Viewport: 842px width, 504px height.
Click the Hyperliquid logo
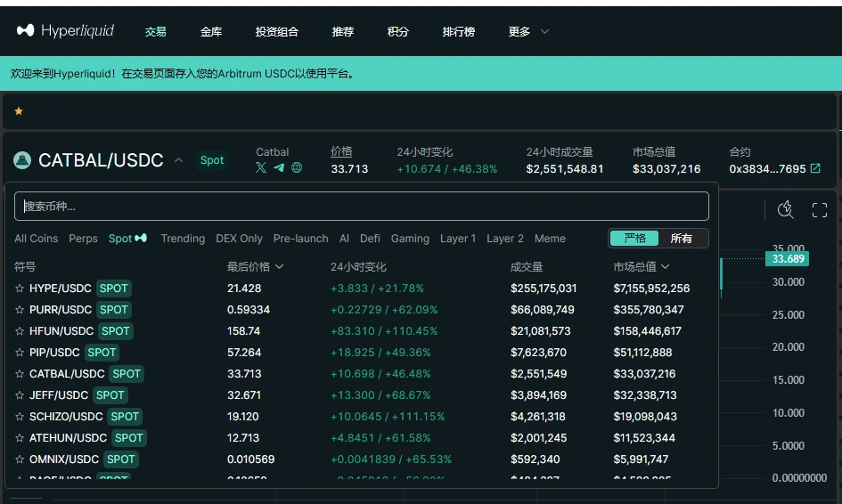point(65,31)
